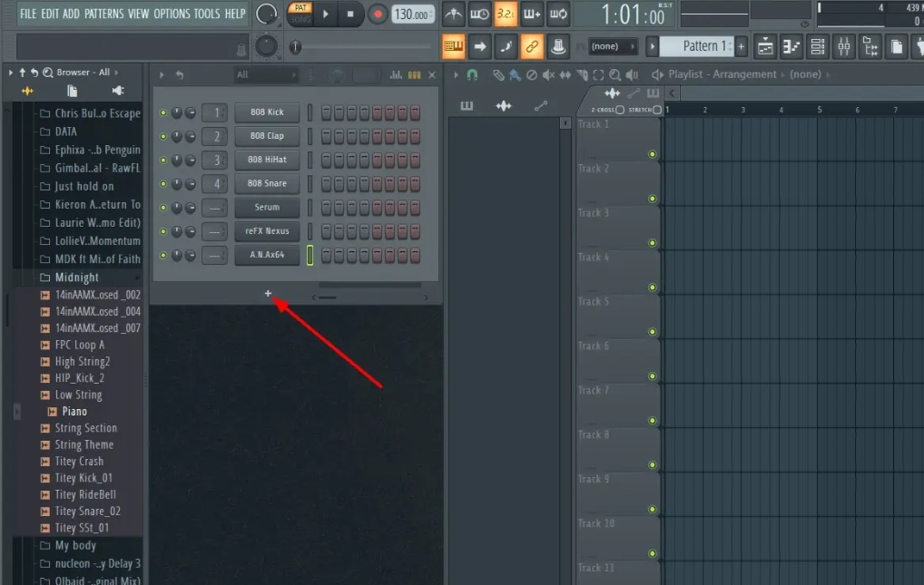924x585 pixels.
Task: Click the metronome icon on the toolbar
Action: click(x=454, y=14)
